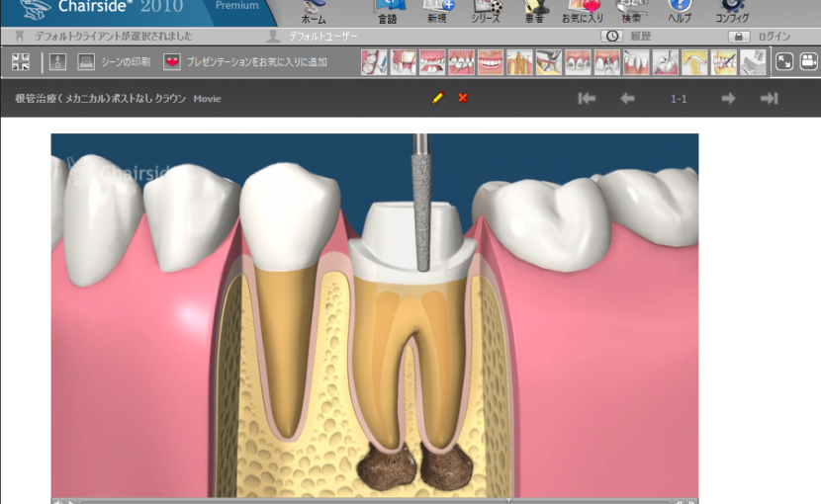Go to the next scene arrow
821x504 pixels.
(x=728, y=98)
